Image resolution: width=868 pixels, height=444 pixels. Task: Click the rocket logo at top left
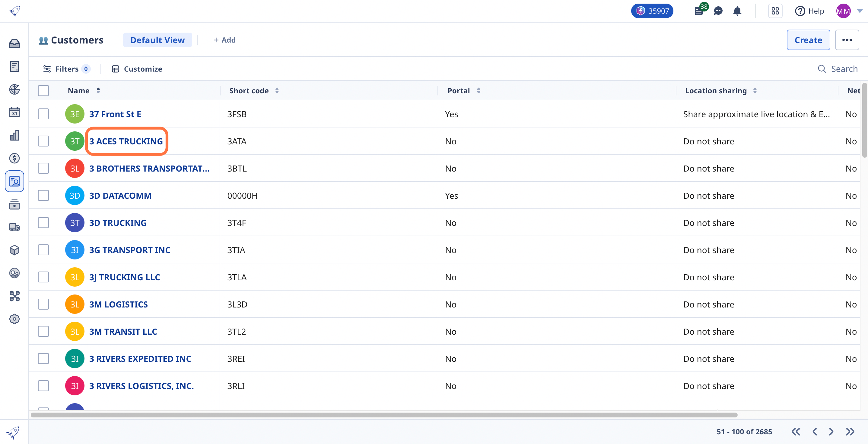pyautogui.click(x=14, y=11)
